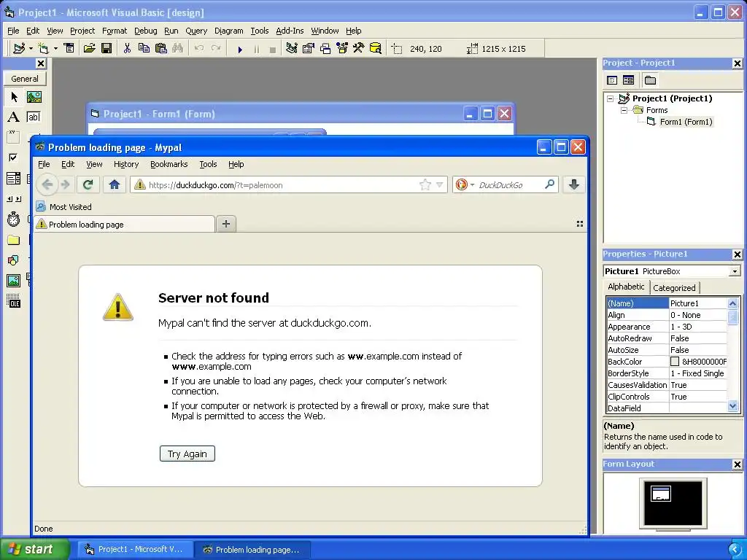The image size is (747, 560).
Task: Collapse the Forms folder in the project tree
Action: [x=624, y=110]
